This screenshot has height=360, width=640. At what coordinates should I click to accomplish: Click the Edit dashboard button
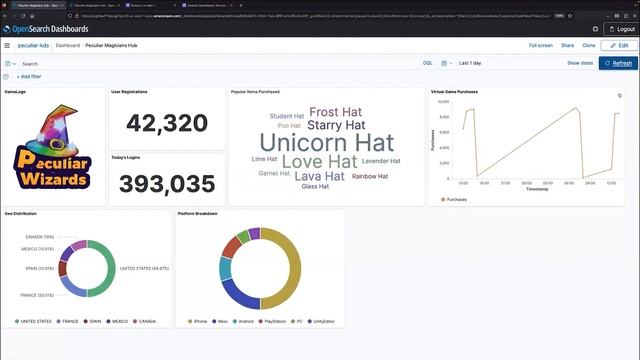point(619,45)
